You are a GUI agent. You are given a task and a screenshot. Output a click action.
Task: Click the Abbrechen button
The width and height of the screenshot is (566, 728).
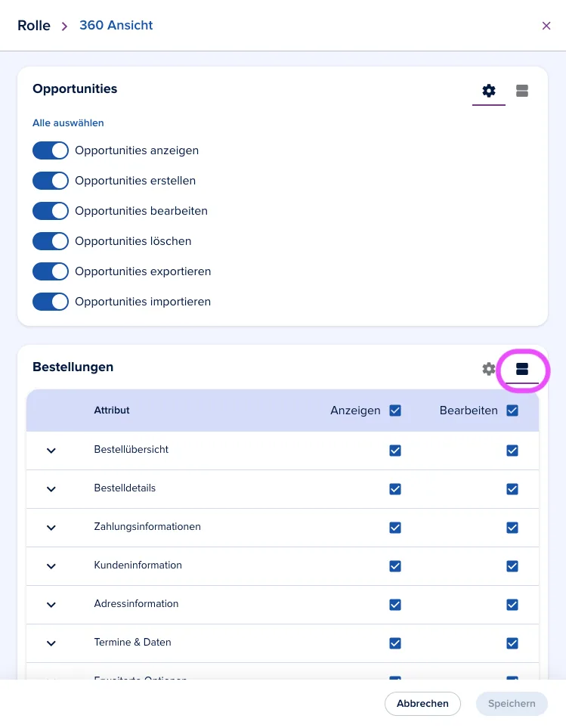[x=422, y=703]
